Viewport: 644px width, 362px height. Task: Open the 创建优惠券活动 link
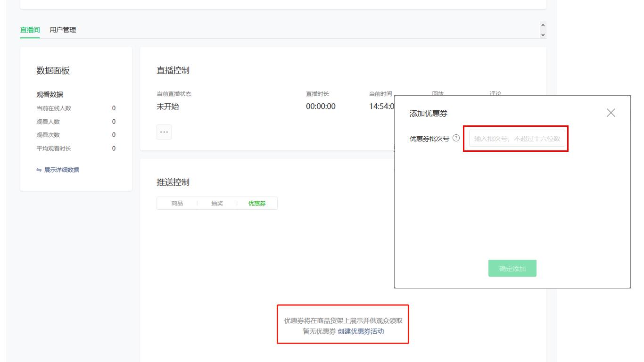361,331
